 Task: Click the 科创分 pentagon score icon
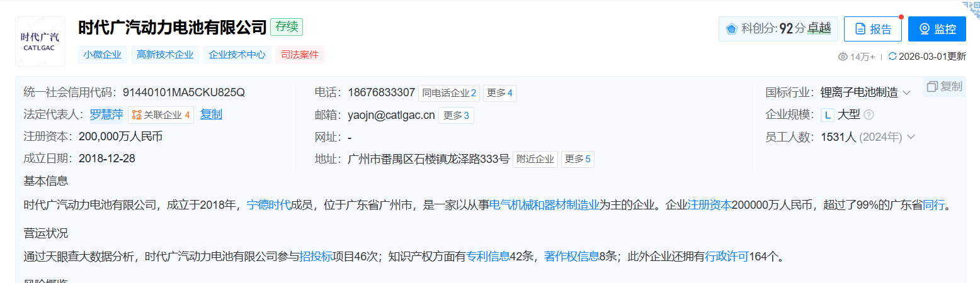[x=731, y=29]
